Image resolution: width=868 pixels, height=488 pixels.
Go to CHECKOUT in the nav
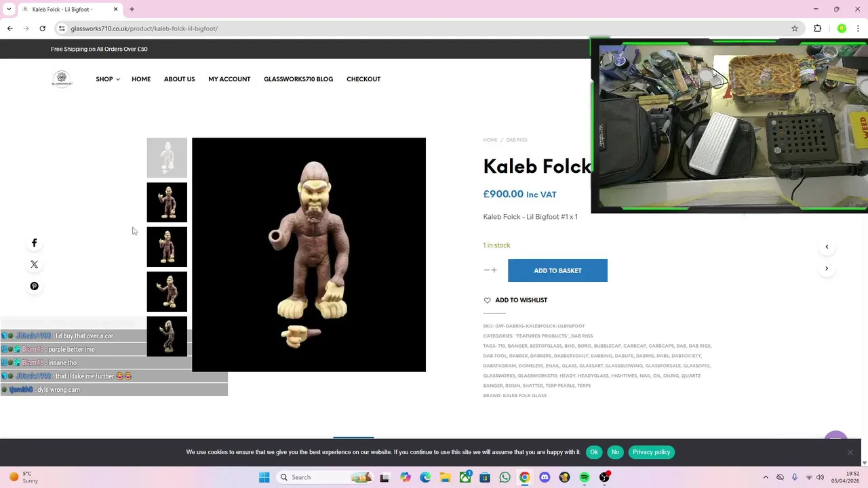coord(363,79)
